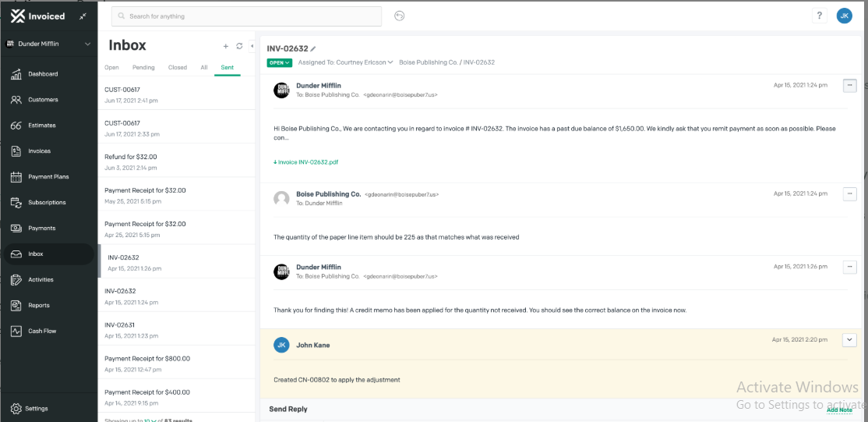This screenshot has height=422, width=868.
Task: Refresh the inbox list
Action: click(240, 46)
